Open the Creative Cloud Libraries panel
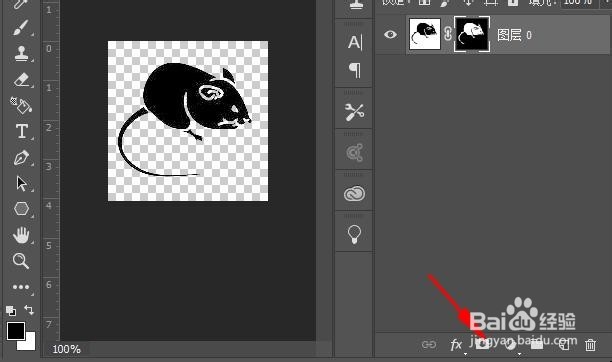The height and width of the screenshot is (362, 612). click(354, 194)
